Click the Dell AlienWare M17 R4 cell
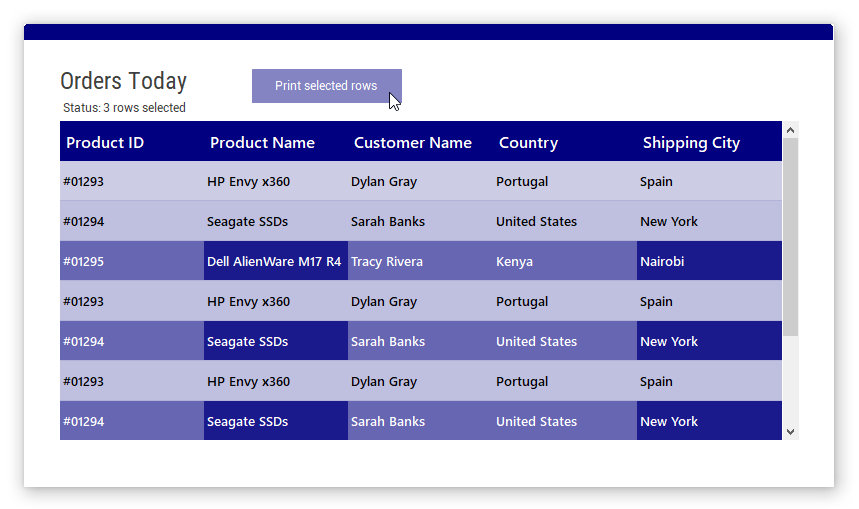The height and width of the screenshot is (509, 859). coord(274,261)
